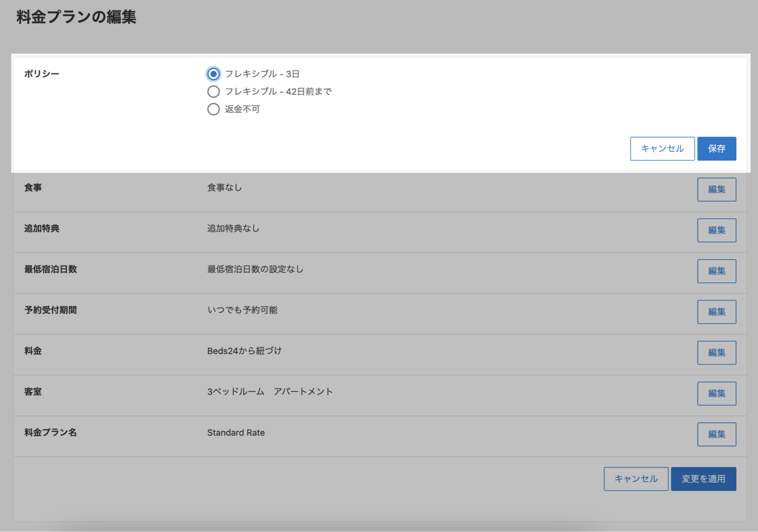The width and height of the screenshot is (758, 532).
Task: Click the フレキシブル - 3日 label text
Action: pos(262,74)
